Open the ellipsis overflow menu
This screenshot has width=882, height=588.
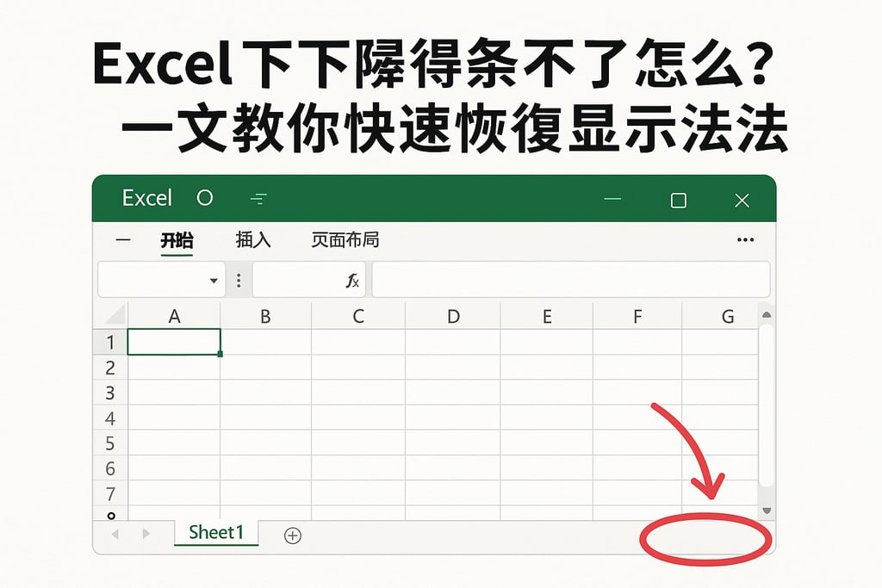coord(746,239)
